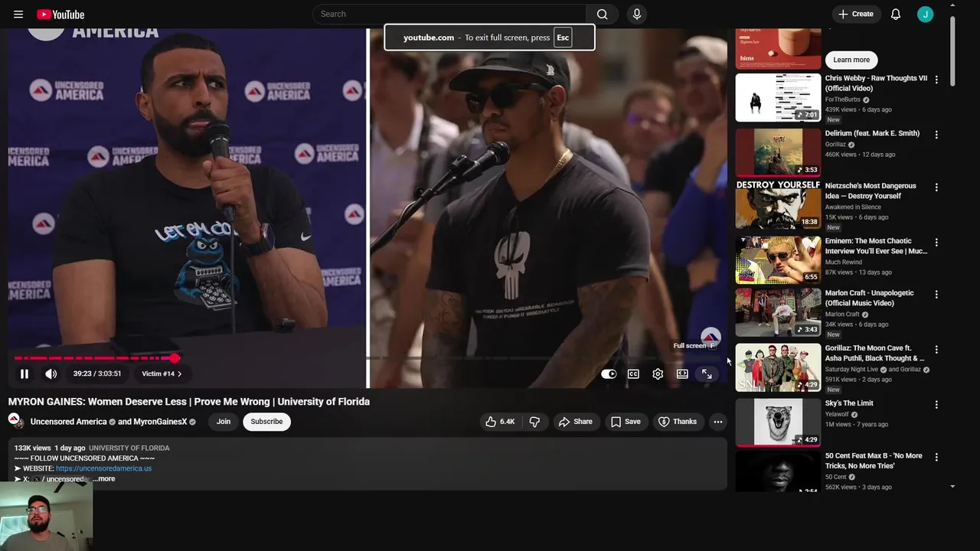Toggle the autoplay switch

point(609,373)
